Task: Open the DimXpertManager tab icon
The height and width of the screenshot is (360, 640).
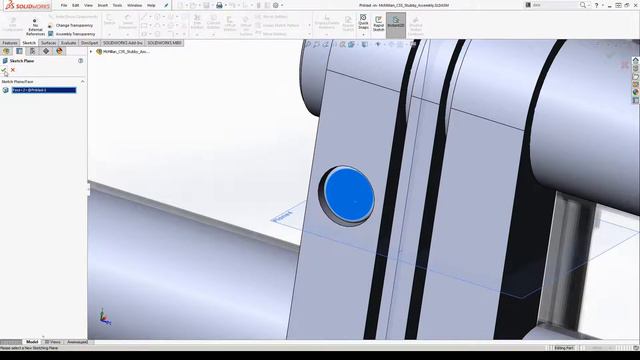Action: pyautogui.click(x=46, y=51)
